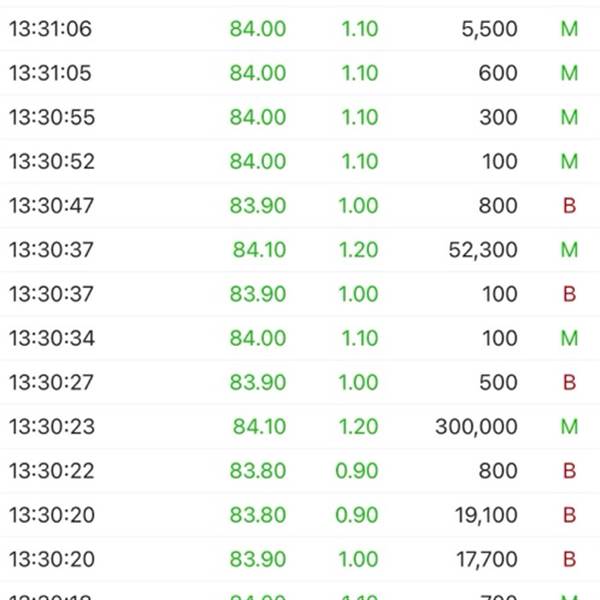The height and width of the screenshot is (600, 600).
Task: Click the red B flag at 13:30:47
Action: (x=569, y=205)
